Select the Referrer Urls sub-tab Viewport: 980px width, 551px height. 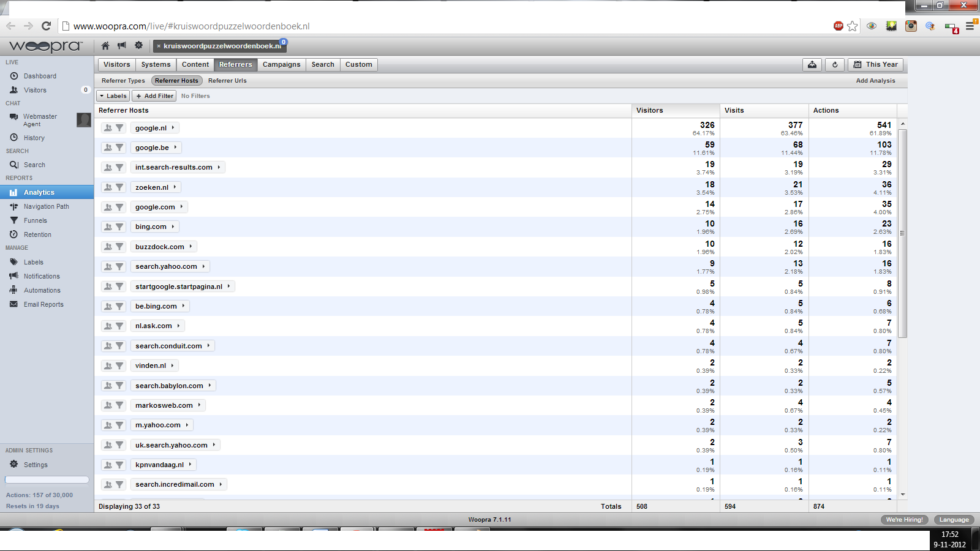(227, 81)
